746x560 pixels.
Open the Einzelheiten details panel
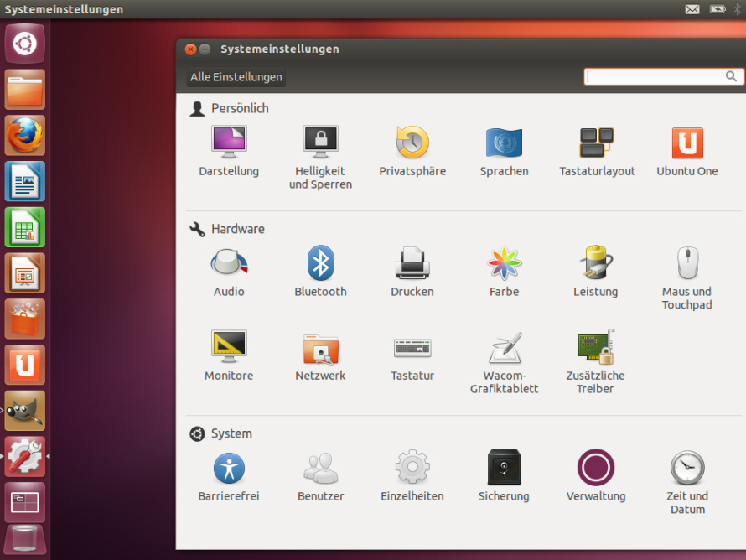[412, 476]
